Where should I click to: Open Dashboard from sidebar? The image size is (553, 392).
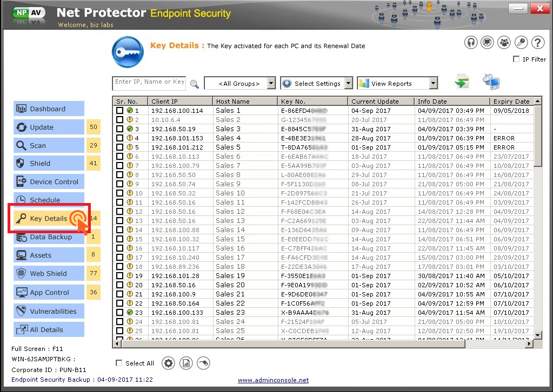(49, 109)
